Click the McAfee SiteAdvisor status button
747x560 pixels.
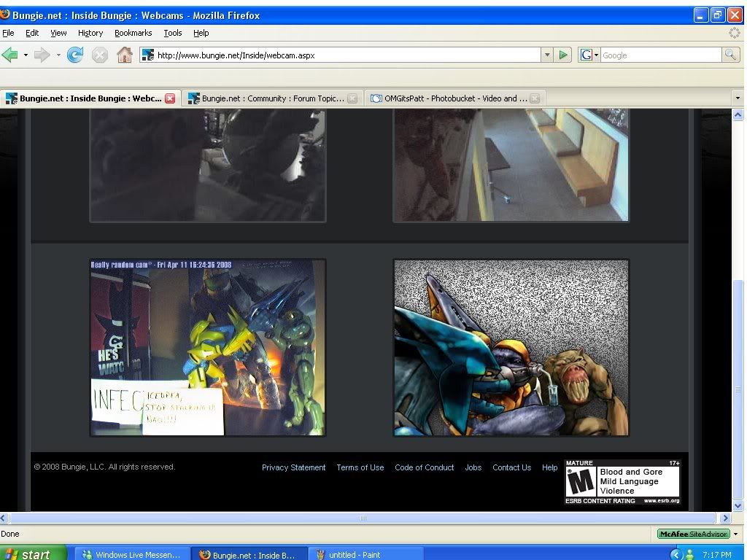tap(693, 534)
